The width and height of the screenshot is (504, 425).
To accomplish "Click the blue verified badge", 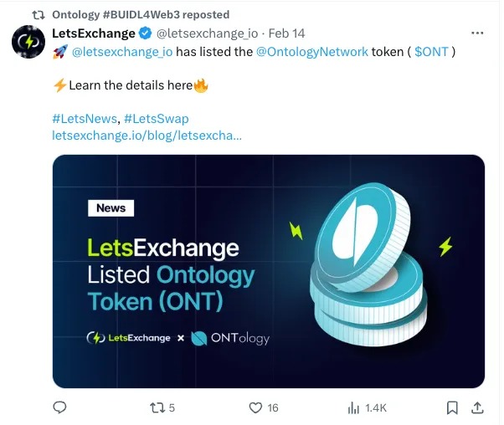I will pos(145,33).
